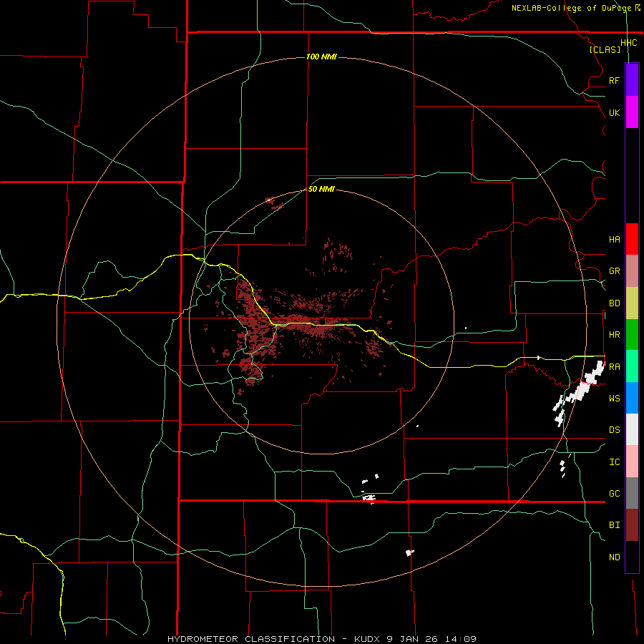Click the "DS" legend label
The image size is (644, 644).
coord(614,430)
